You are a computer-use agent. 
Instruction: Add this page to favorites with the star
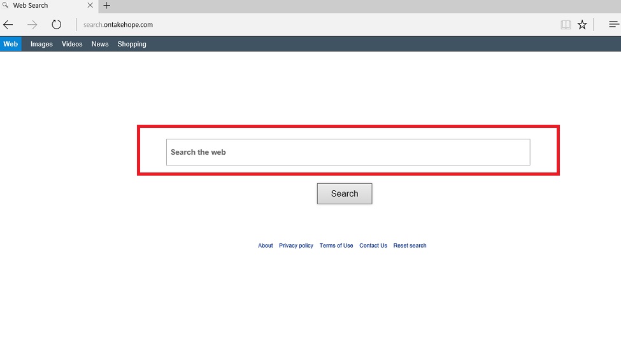pyautogui.click(x=582, y=25)
